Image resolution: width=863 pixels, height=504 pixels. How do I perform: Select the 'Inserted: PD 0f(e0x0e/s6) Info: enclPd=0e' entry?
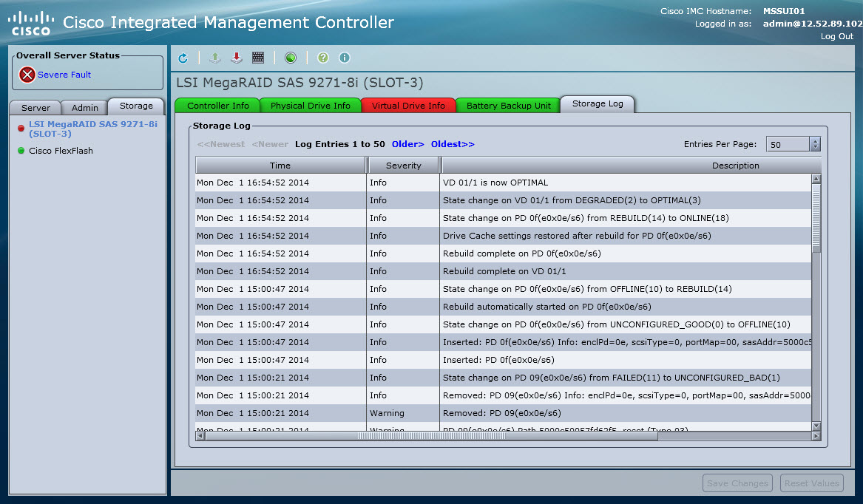tap(504, 342)
